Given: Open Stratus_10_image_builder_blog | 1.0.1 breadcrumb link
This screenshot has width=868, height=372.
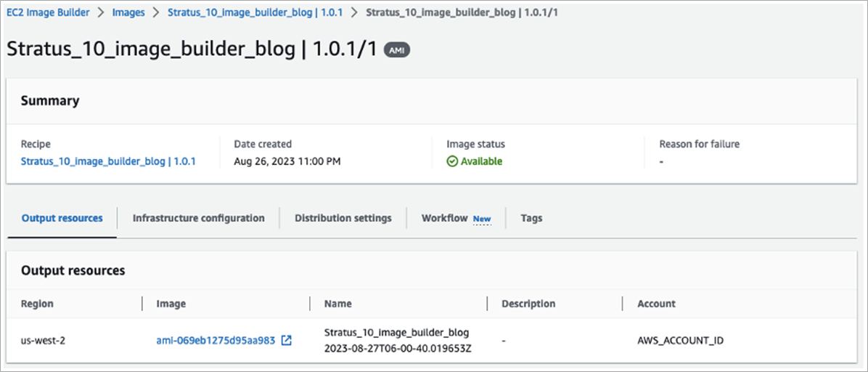Looking at the screenshot, I should tap(255, 13).
